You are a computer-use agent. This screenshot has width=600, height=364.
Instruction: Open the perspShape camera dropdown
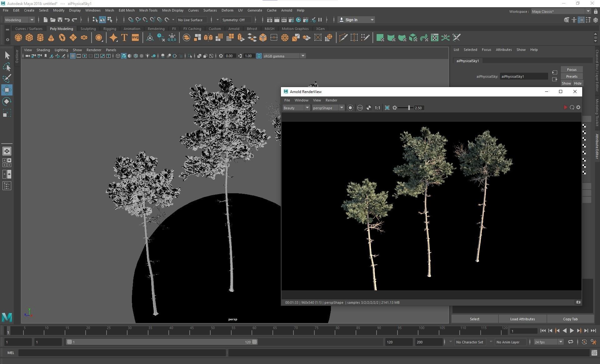click(x=328, y=108)
